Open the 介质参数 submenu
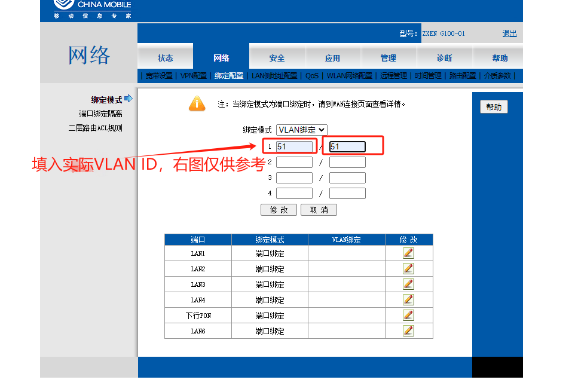Screen dimensions: 572x392 (x=497, y=76)
